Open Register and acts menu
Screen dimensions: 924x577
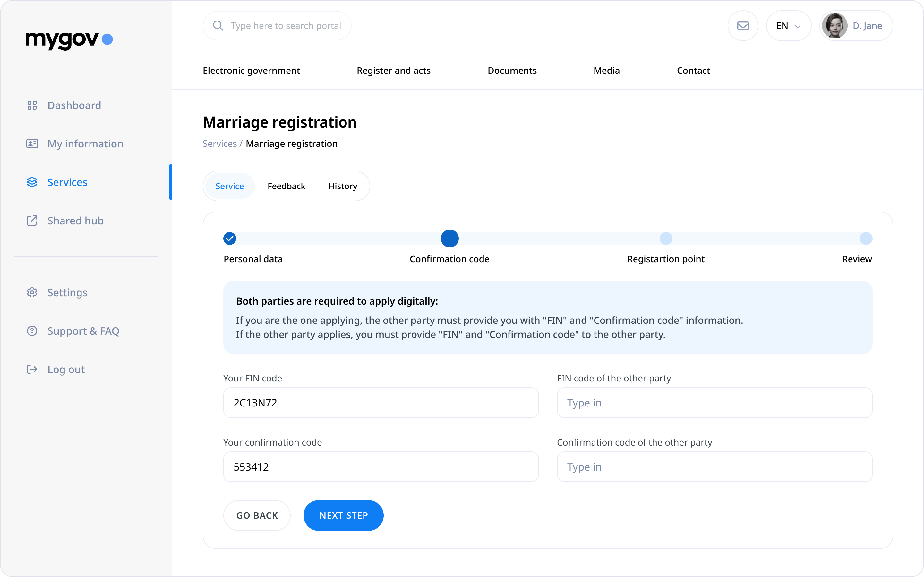393,71
